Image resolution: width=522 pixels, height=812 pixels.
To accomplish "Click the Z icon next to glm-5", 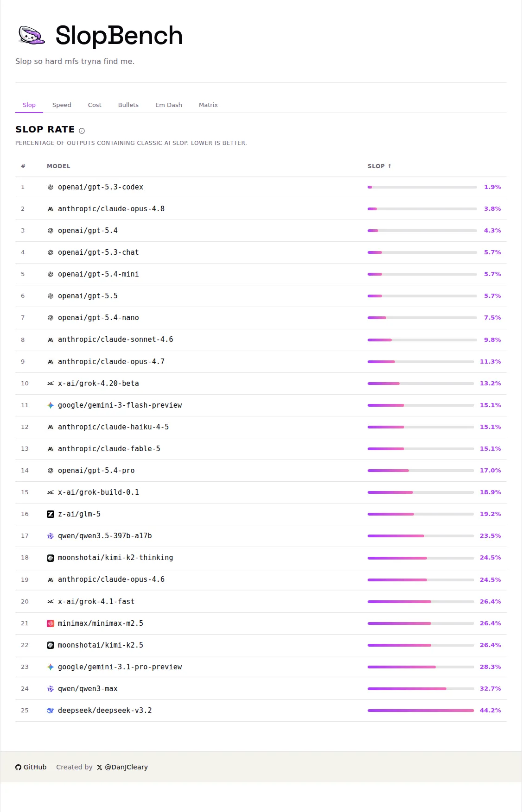I will point(51,514).
